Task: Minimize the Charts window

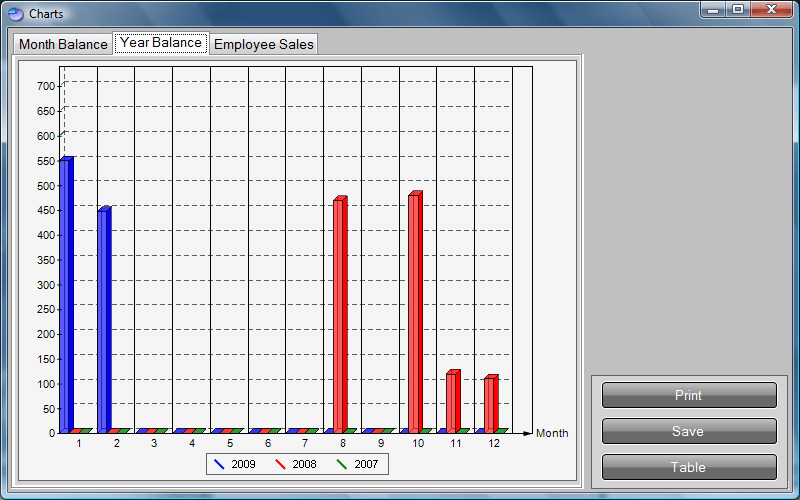Action: pos(714,10)
